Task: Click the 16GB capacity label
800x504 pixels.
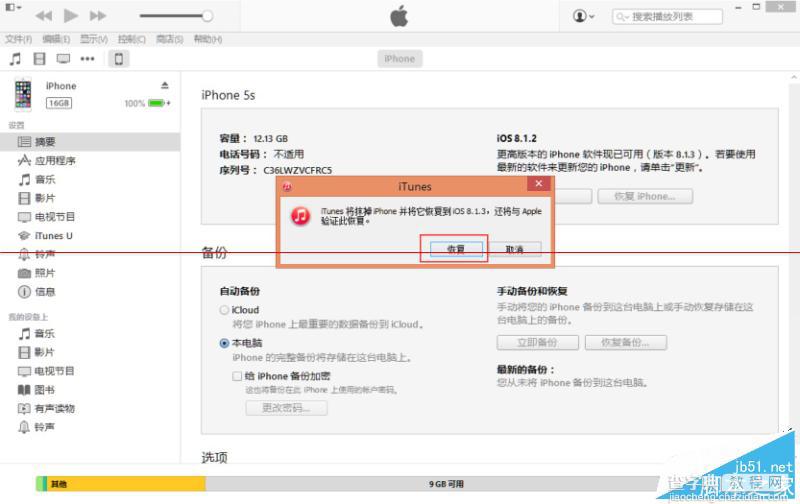Action: 59,103
